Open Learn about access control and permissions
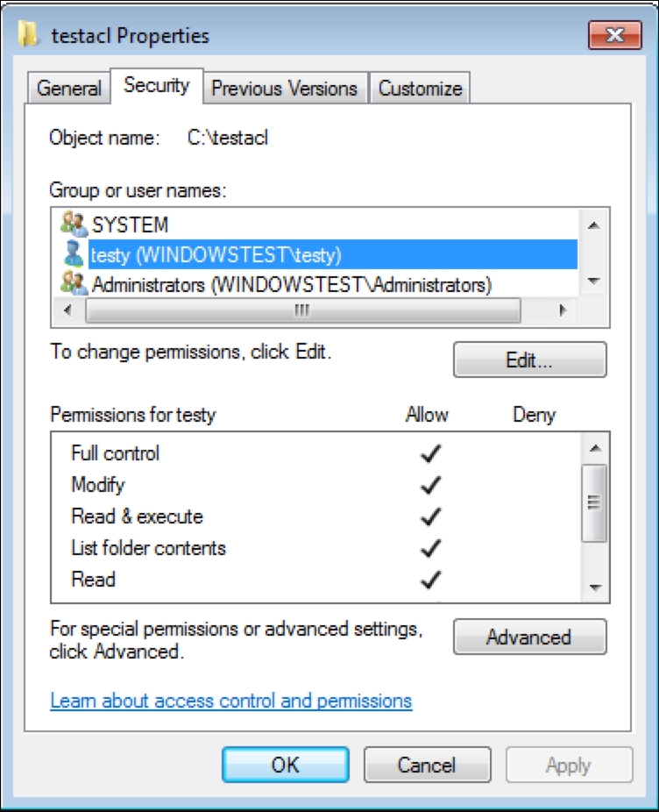The width and height of the screenshot is (659, 812). (x=230, y=701)
